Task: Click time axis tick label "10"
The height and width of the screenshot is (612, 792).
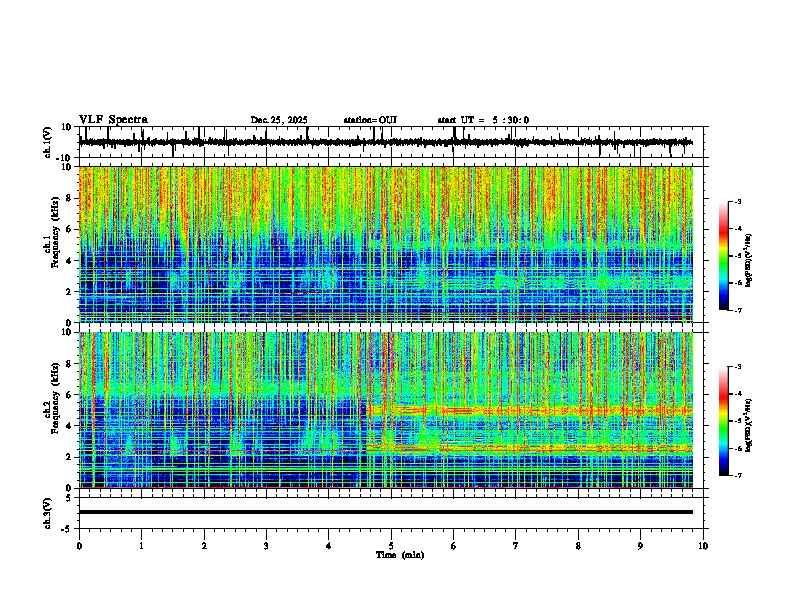Action: [x=703, y=546]
